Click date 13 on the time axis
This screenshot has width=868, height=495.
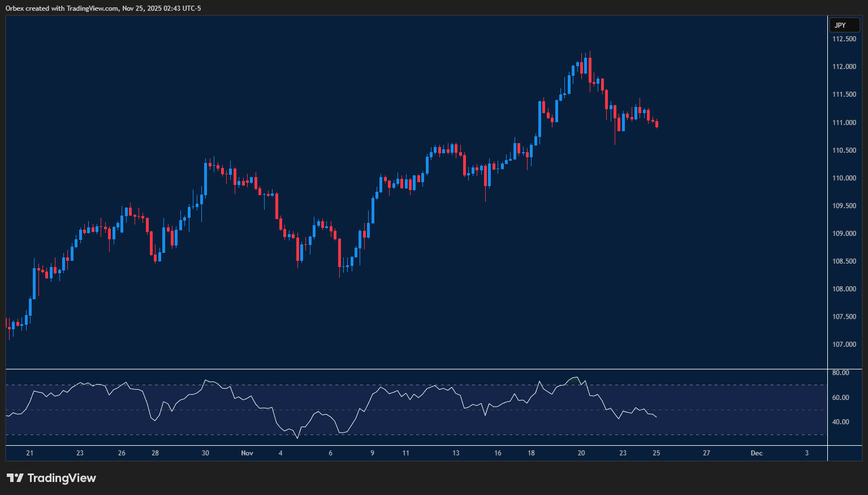point(456,453)
